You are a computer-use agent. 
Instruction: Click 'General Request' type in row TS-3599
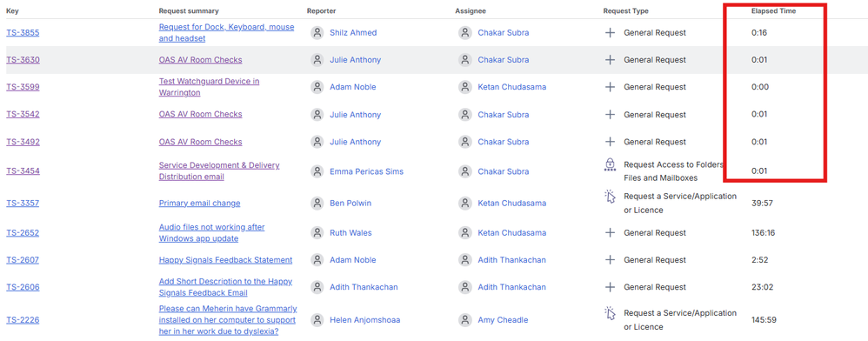(x=655, y=87)
